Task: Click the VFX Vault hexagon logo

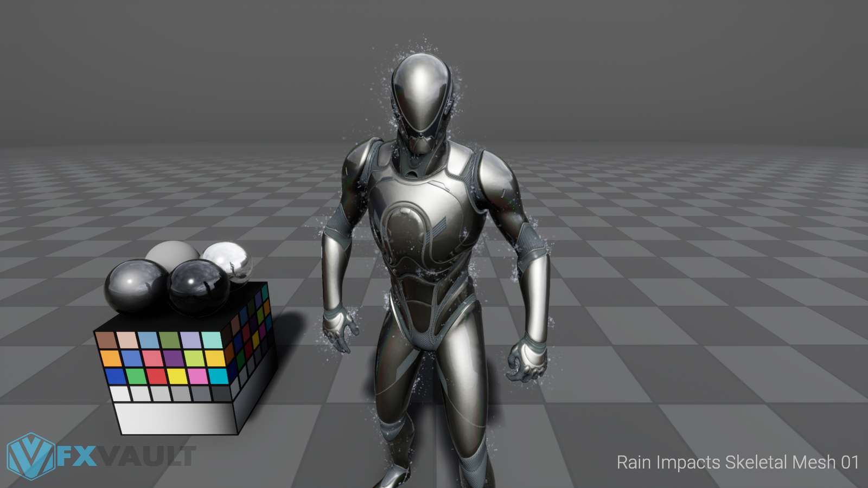Action: (x=30, y=457)
